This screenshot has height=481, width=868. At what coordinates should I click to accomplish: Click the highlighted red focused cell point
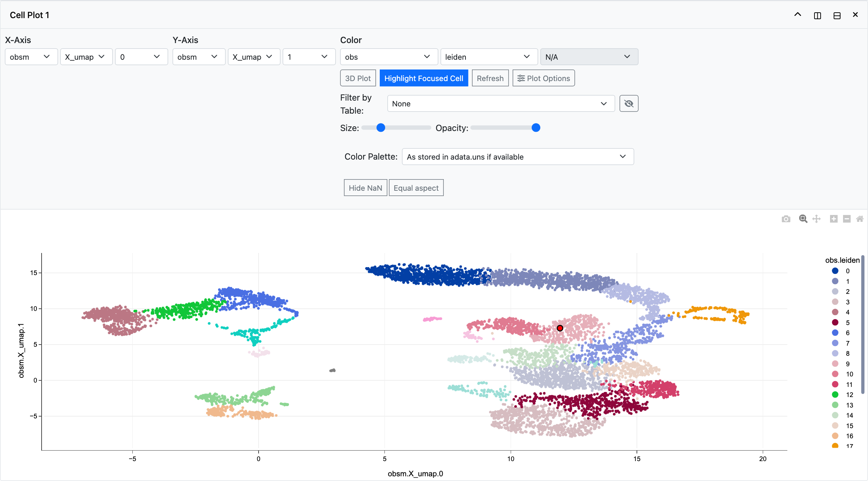pos(560,328)
